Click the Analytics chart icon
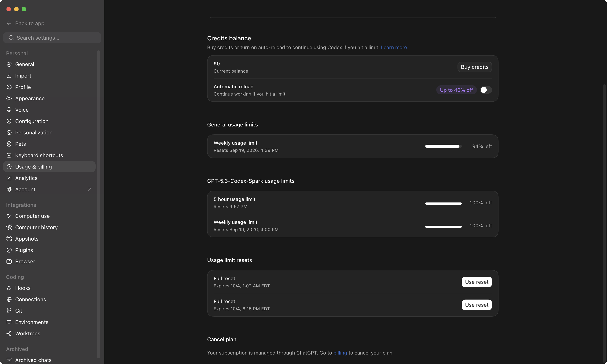607x364 pixels. point(9,178)
